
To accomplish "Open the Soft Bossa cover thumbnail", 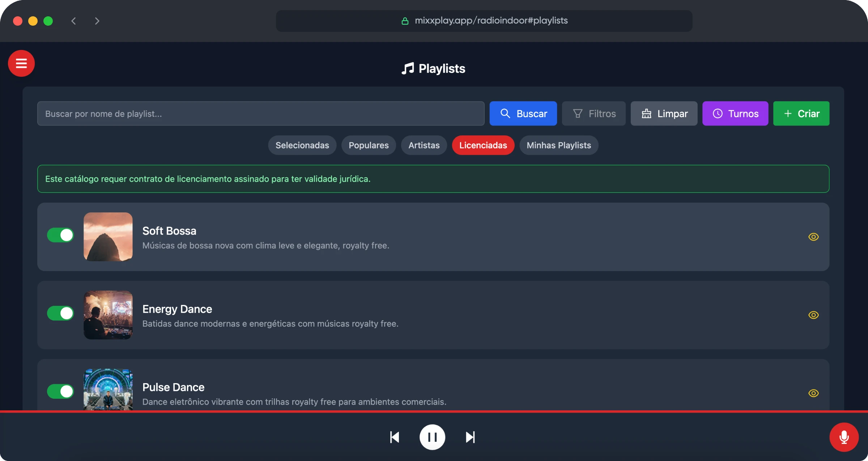I will click(x=108, y=237).
